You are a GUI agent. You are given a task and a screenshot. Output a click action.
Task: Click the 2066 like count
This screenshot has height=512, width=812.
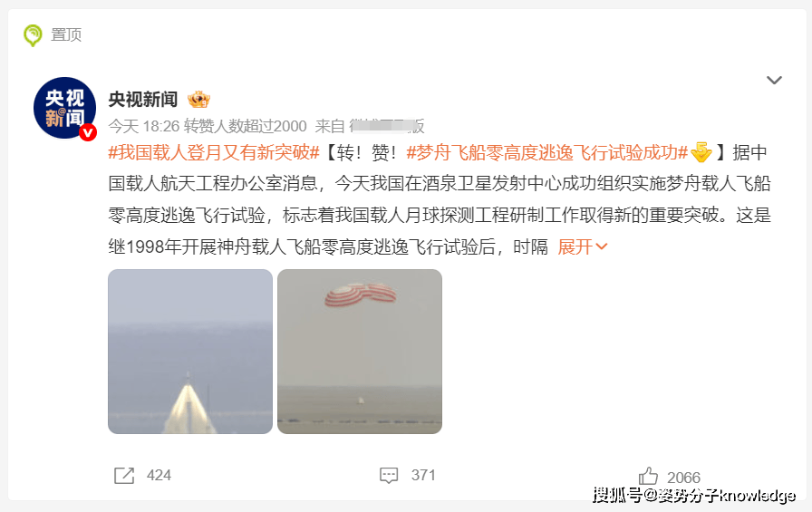coord(683,478)
